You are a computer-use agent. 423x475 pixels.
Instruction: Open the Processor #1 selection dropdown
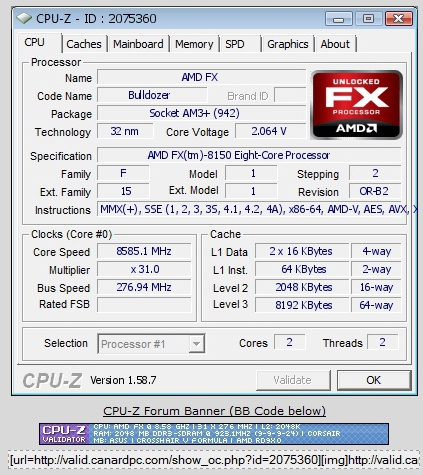(x=151, y=344)
